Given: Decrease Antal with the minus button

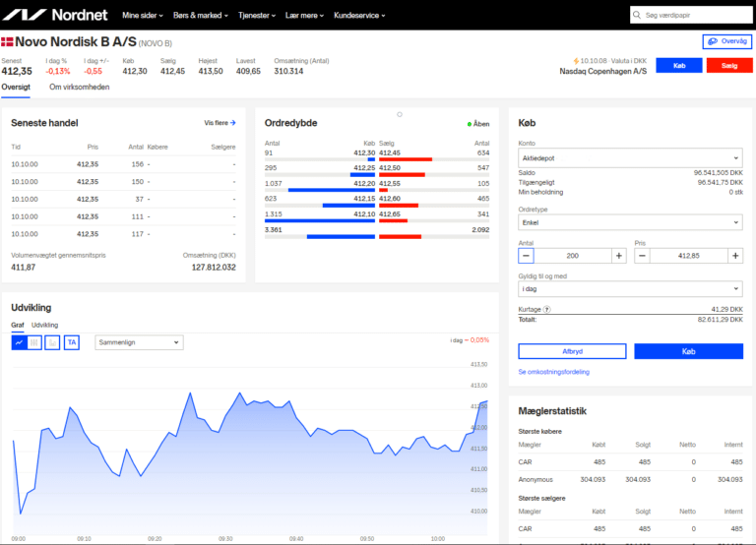Looking at the screenshot, I should coord(527,256).
